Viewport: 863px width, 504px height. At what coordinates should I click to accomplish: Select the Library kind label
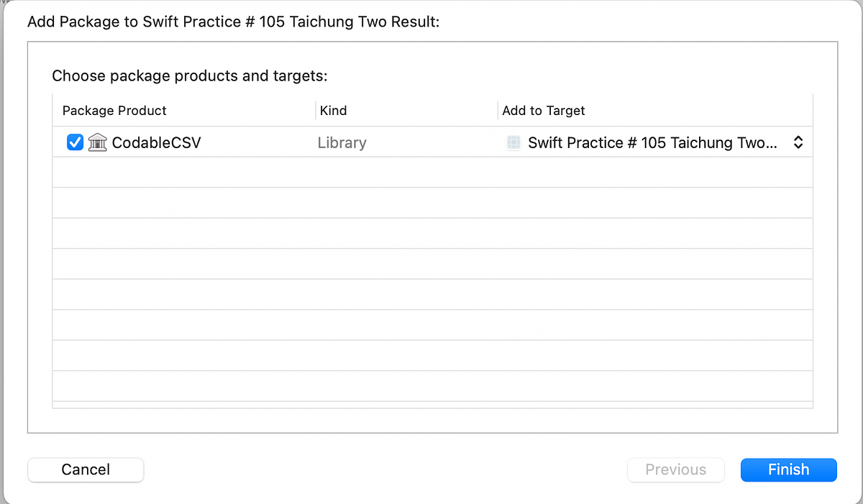pos(342,142)
